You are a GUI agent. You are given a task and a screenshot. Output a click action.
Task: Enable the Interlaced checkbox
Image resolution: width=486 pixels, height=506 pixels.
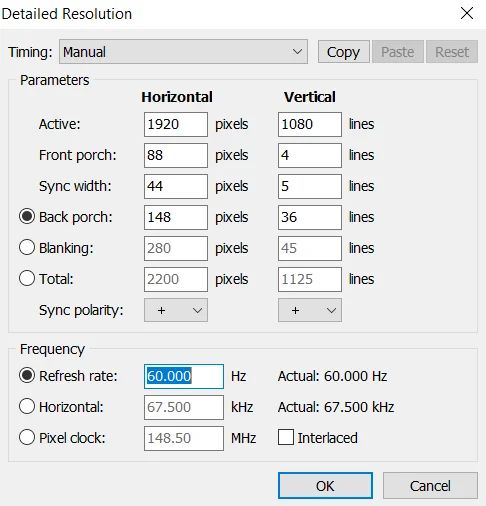coord(286,437)
